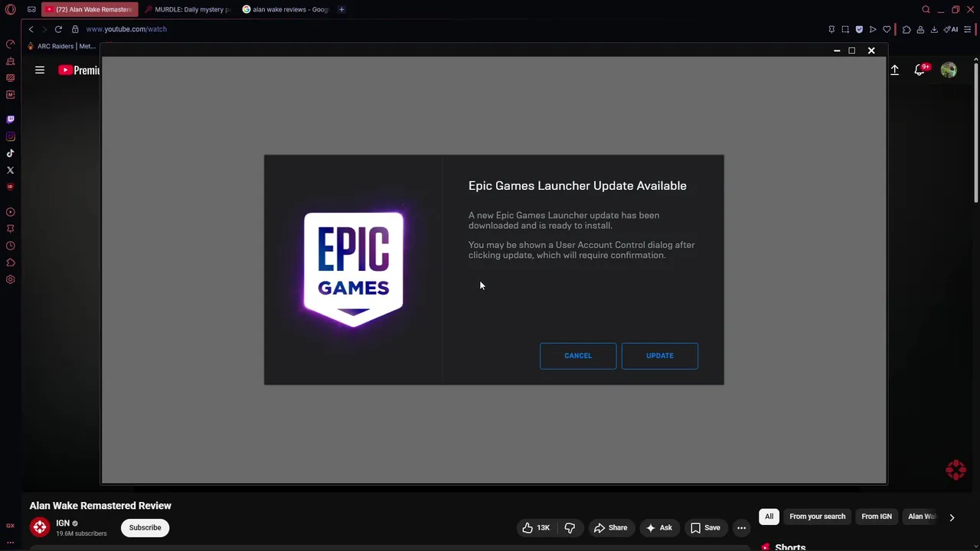This screenshot has width=980, height=551.
Task: Click the YouTube create upload arrow icon
Action: pos(894,70)
